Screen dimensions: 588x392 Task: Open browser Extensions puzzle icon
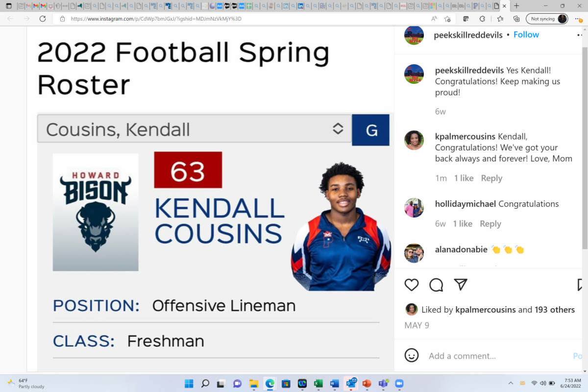click(x=482, y=19)
